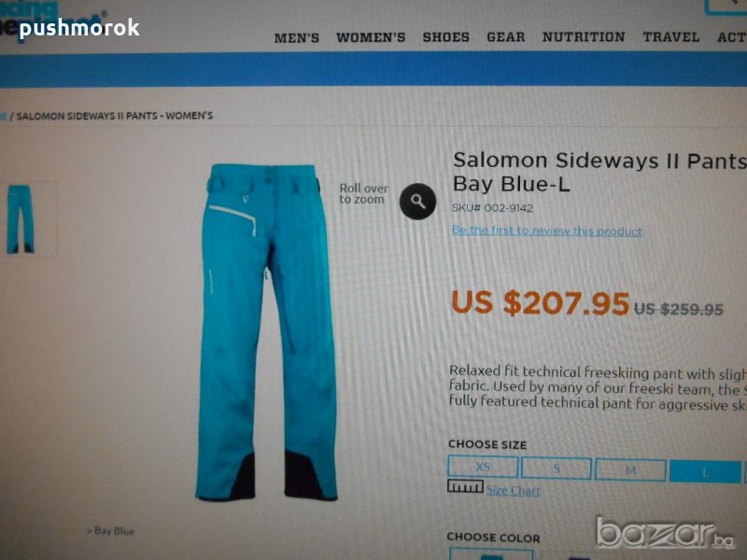Open the Size Chart link
747x560 pixels.
coord(513,491)
